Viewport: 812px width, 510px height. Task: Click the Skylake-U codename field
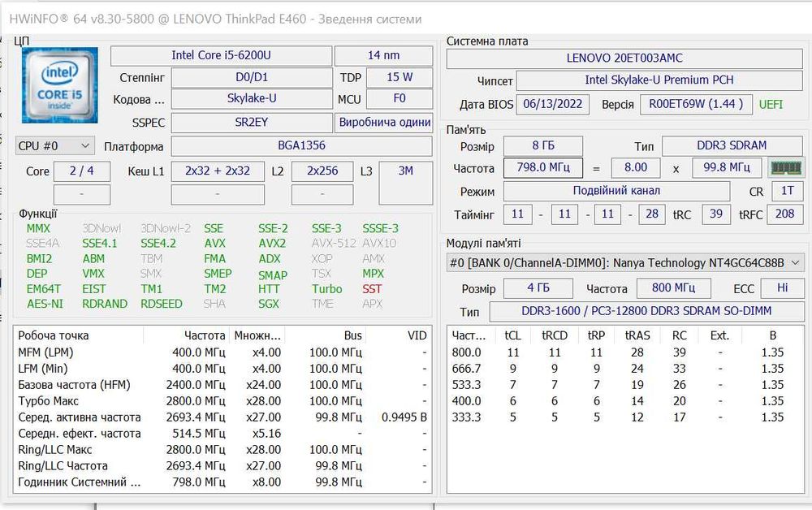pyautogui.click(x=252, y=99)
